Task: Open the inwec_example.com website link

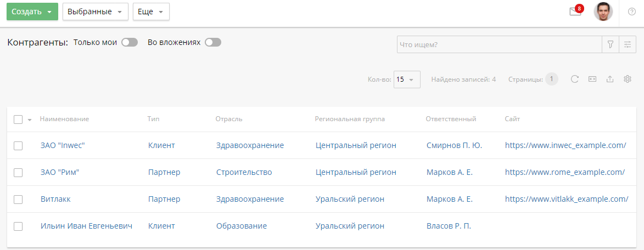Action: click(x=565, y=145)
